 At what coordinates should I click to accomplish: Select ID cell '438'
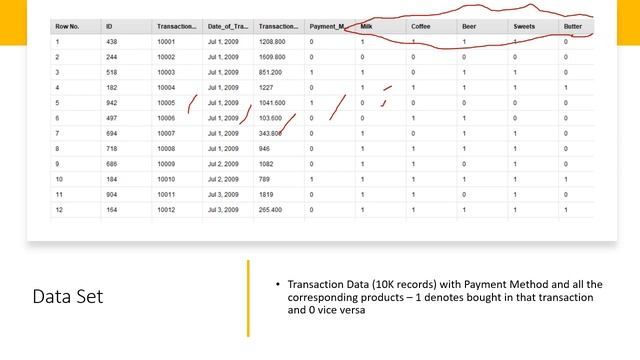pyautogui.click(x=111, y=42)
